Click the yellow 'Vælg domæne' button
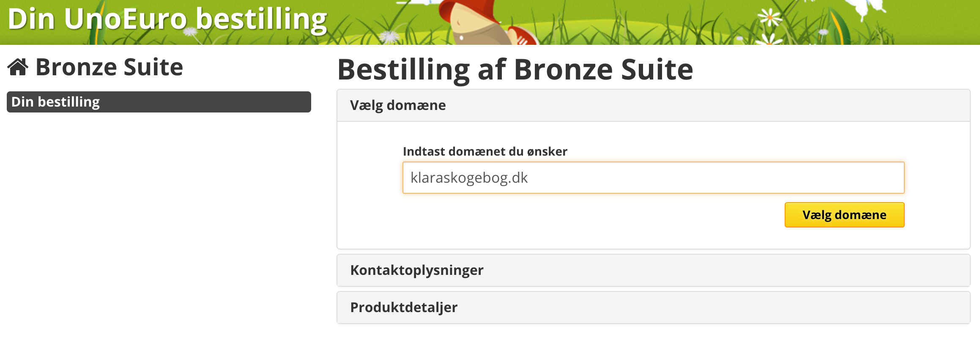Viewport: 980px width, 340px height. pyautogui.click(x=845, y=215)
